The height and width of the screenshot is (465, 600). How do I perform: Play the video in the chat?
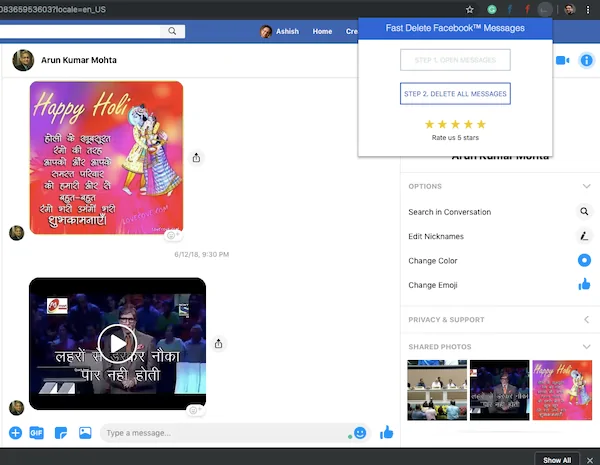pos(117,343)
